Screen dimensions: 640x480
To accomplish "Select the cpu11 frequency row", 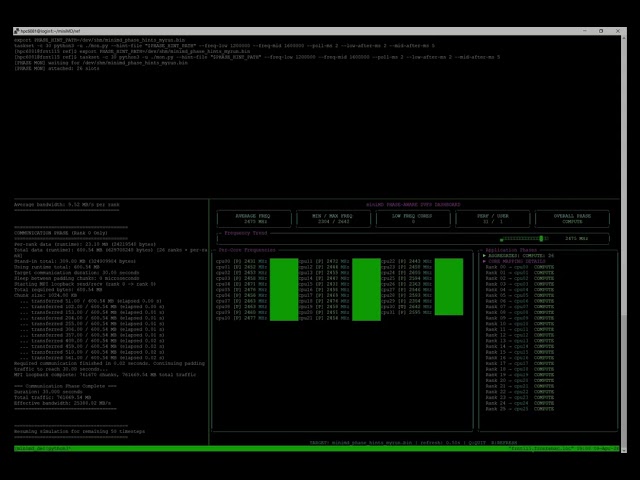I will (324, 261).
